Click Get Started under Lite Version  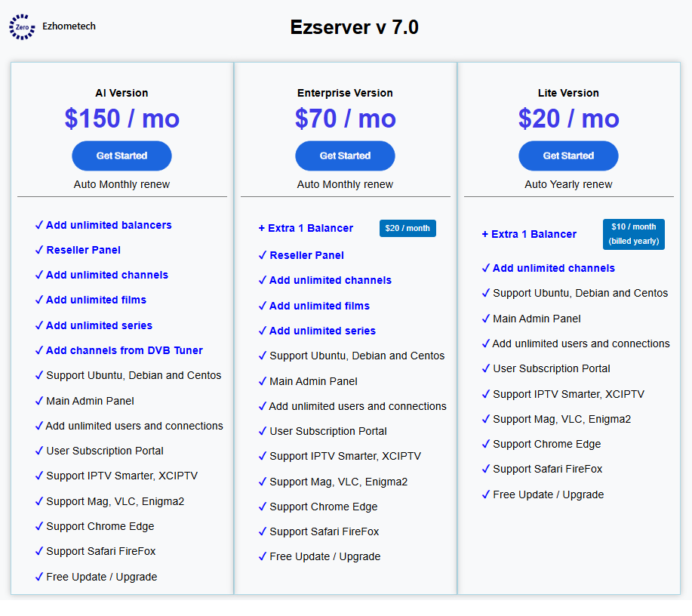pos(568,156)
